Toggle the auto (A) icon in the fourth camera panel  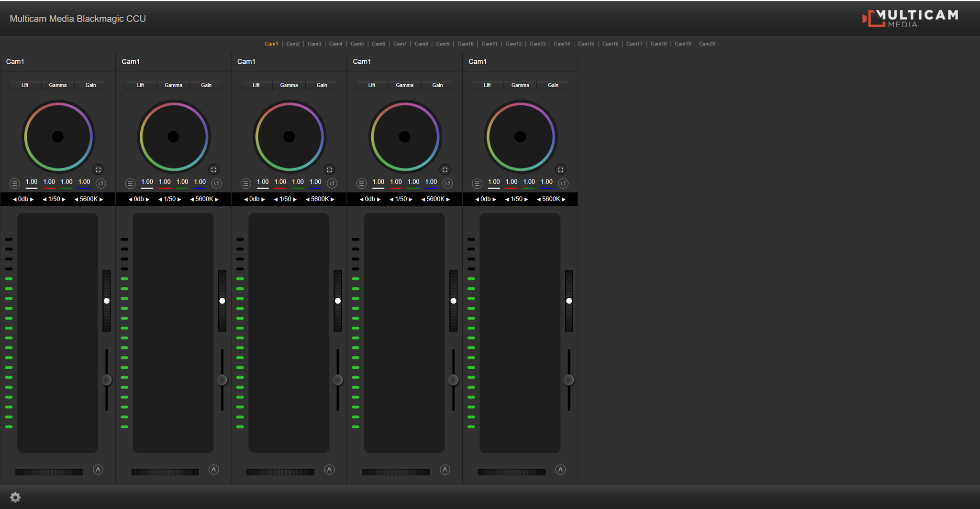point(445,470)
